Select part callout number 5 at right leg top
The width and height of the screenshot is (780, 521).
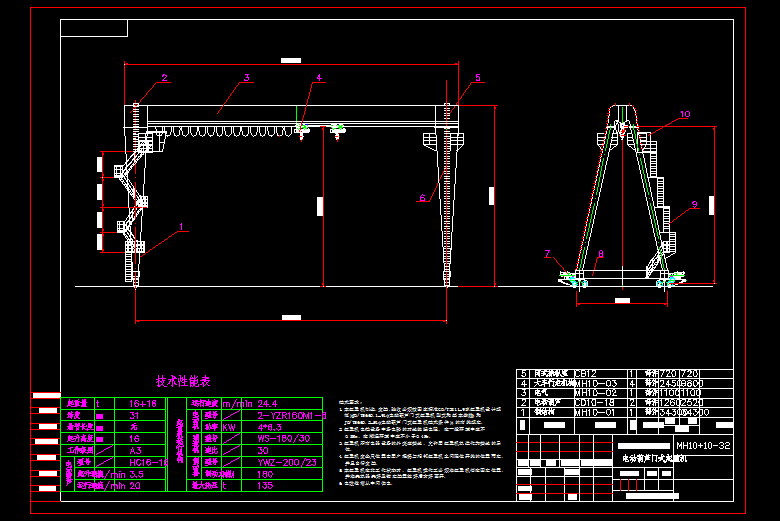(x=477, y=77)
